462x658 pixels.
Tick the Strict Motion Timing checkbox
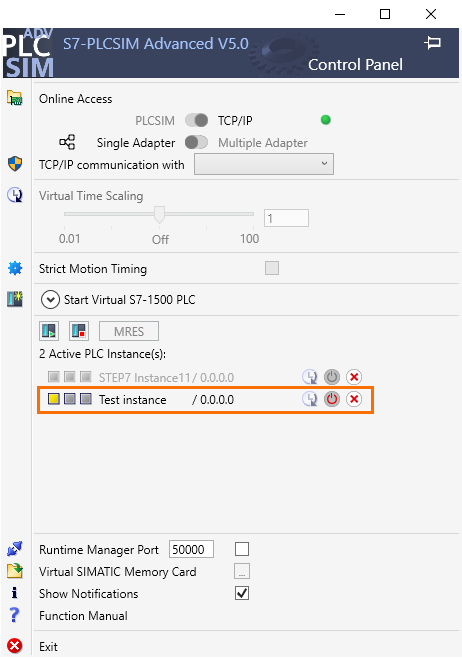pyautogui.click(x=272, y=268)
